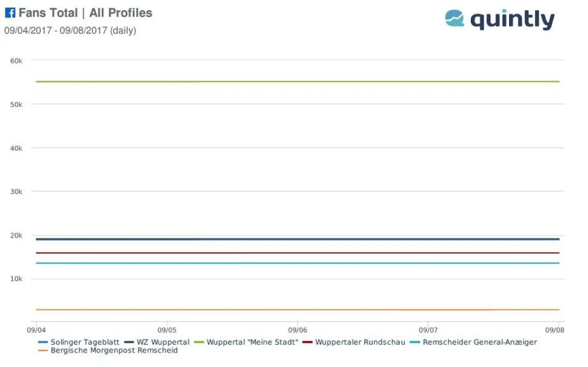
Task: Click the Facebook logo icon
Action: 10,13
